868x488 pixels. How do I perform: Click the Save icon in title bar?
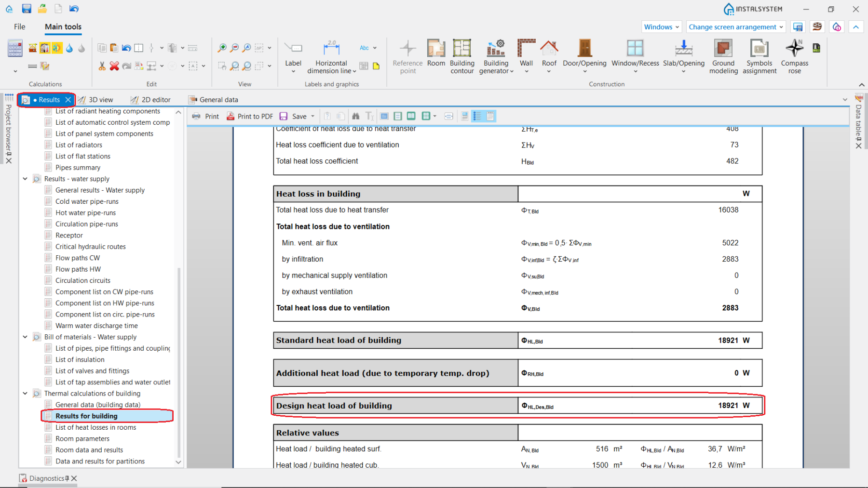(27, 9)
